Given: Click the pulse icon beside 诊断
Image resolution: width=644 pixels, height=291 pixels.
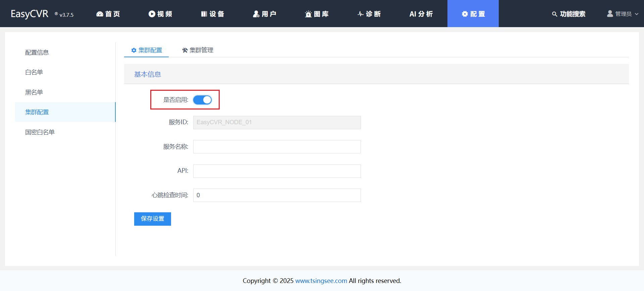Looking at the screenshot, I should 361,14.
